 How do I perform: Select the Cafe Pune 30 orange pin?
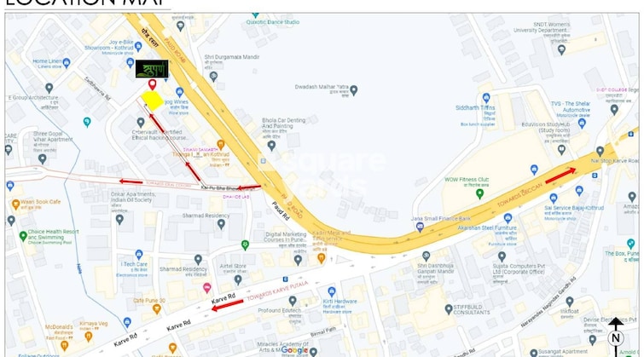(x=156, y=309)
